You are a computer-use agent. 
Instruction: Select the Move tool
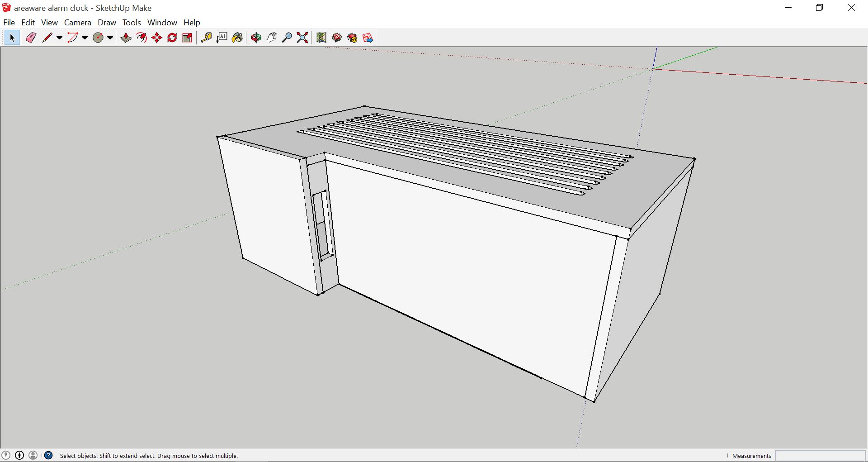[x=157, y=38]
